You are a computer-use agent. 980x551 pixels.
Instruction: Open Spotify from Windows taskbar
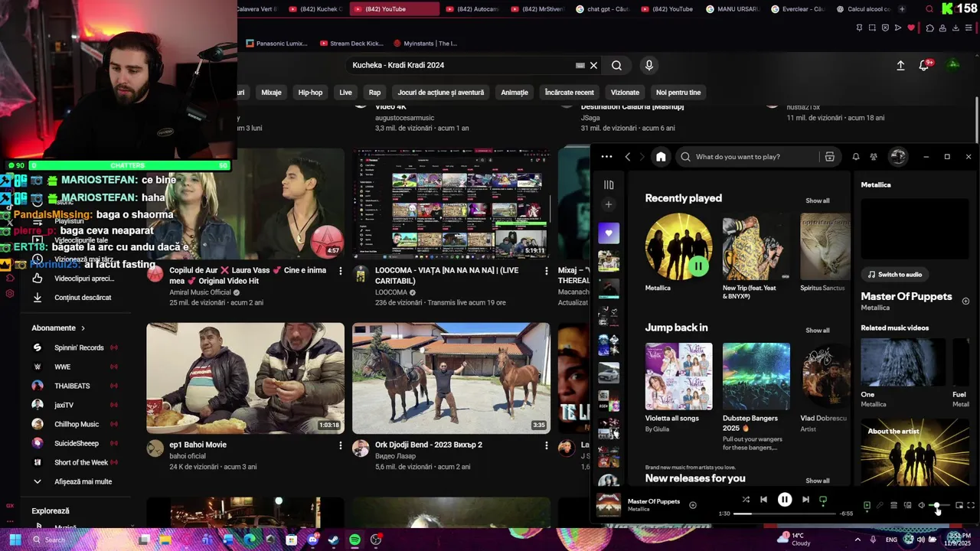(354, 540)
